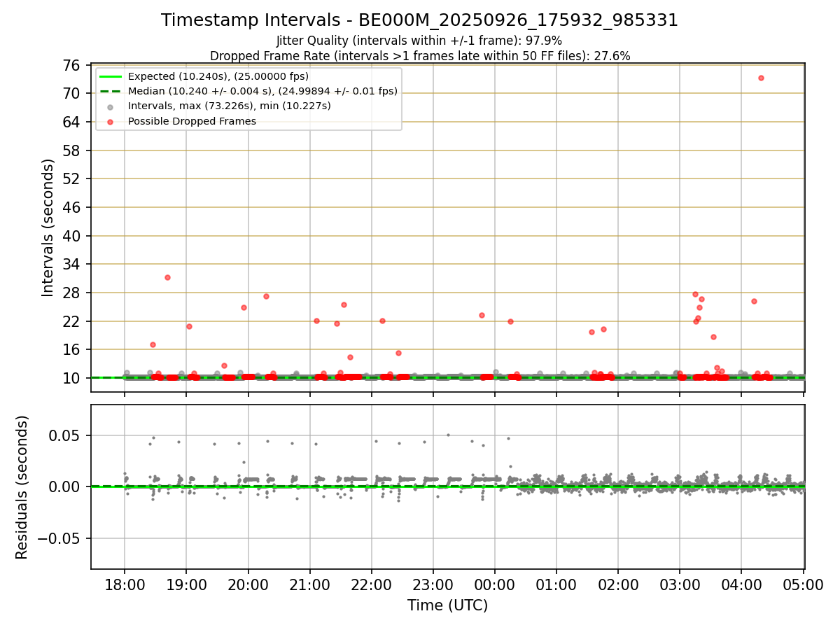Click the 01:00 x-axis tick label

556,585
